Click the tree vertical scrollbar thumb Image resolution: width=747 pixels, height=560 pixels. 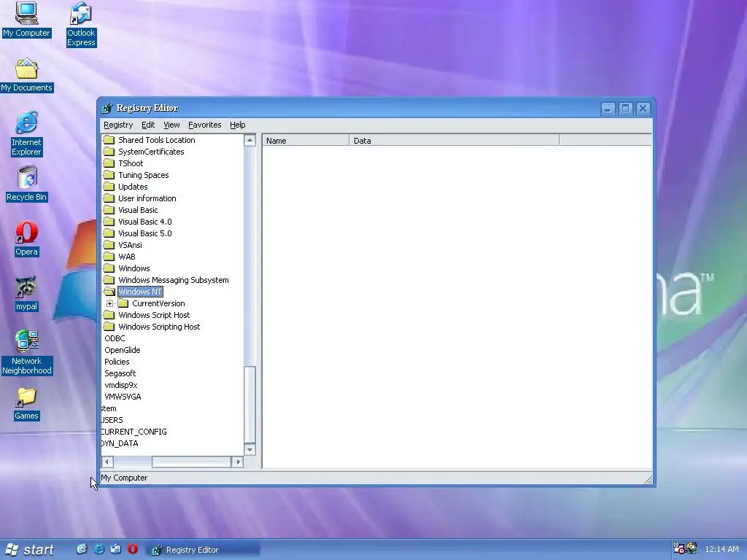coord(250,404)
